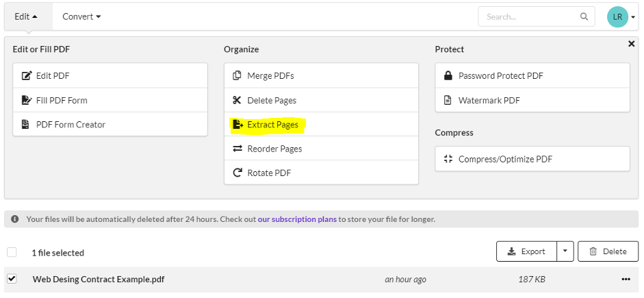Screen dimensions: 644x298
Task: Click the PDF Form Creator document icon
Action: 25,125
